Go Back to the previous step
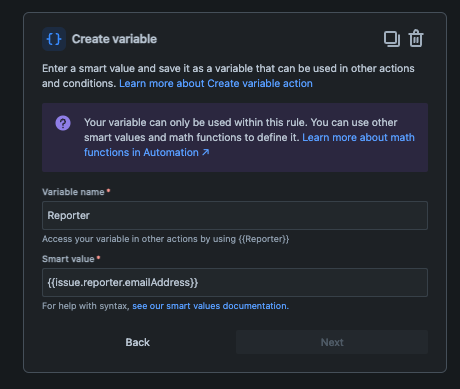This screenshot has width=460, height=389. point(138,342)
